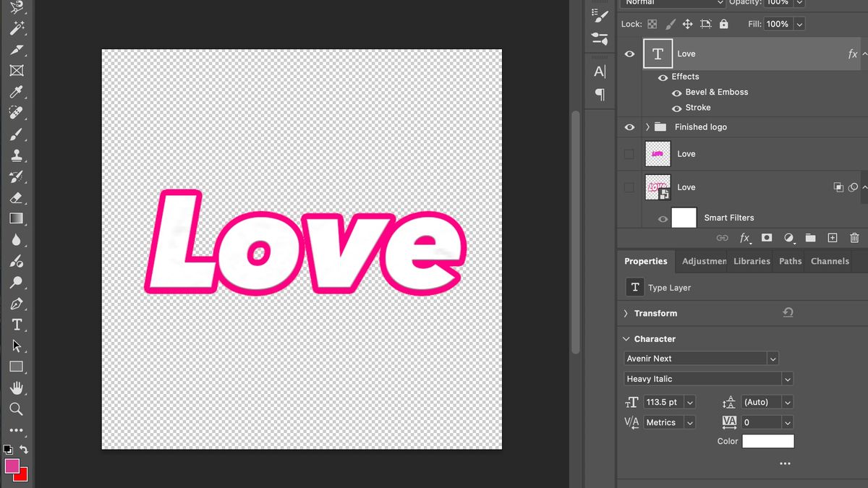Select the Clone Stamp tool
Image resolution: width=868 pixels, height=488 pixels.
tap(16, 155)
